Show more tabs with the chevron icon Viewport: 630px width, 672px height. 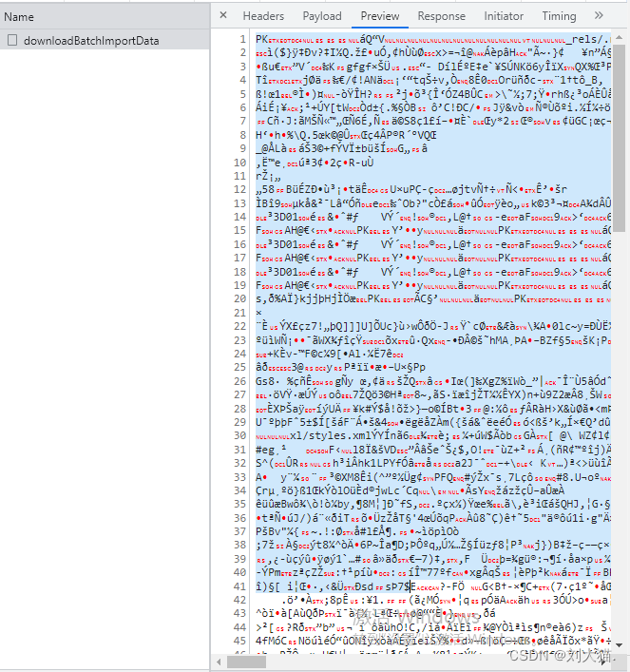(x=599, y=16)
